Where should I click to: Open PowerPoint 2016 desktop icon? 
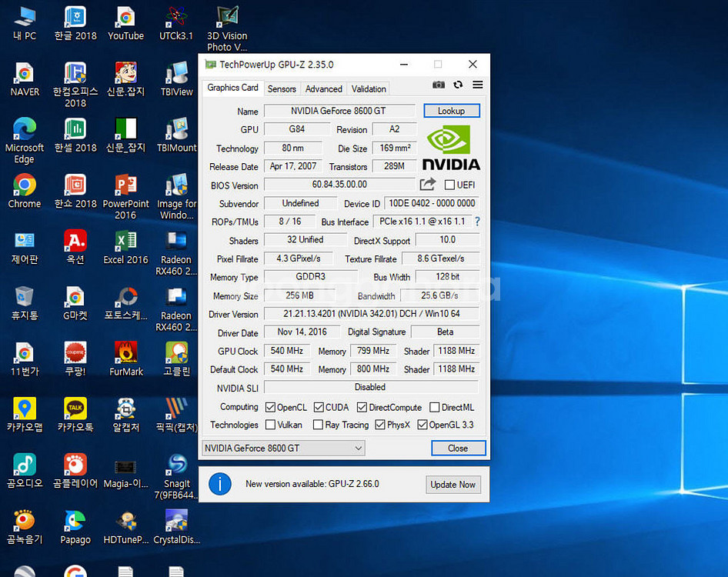125,197
